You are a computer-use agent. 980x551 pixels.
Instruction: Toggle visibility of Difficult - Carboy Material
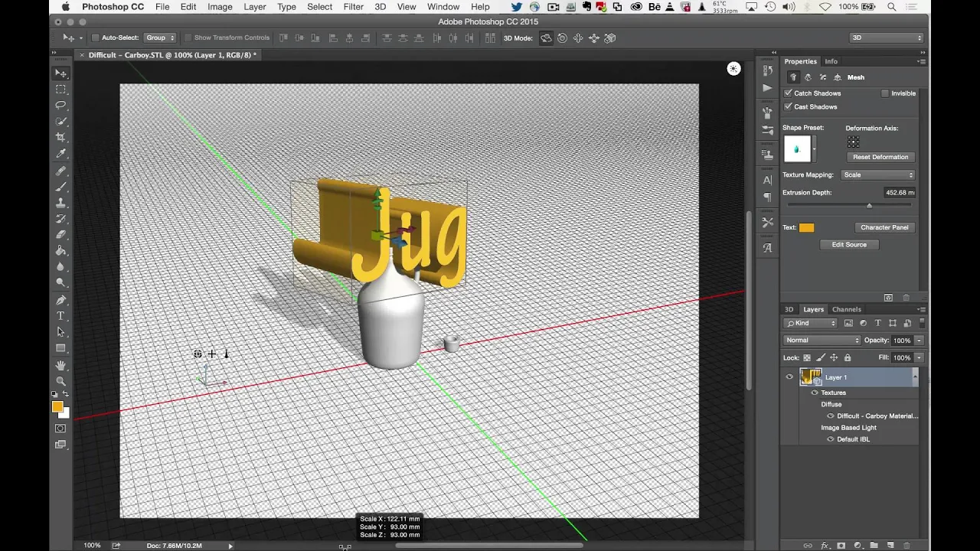[x=830, y=416]
